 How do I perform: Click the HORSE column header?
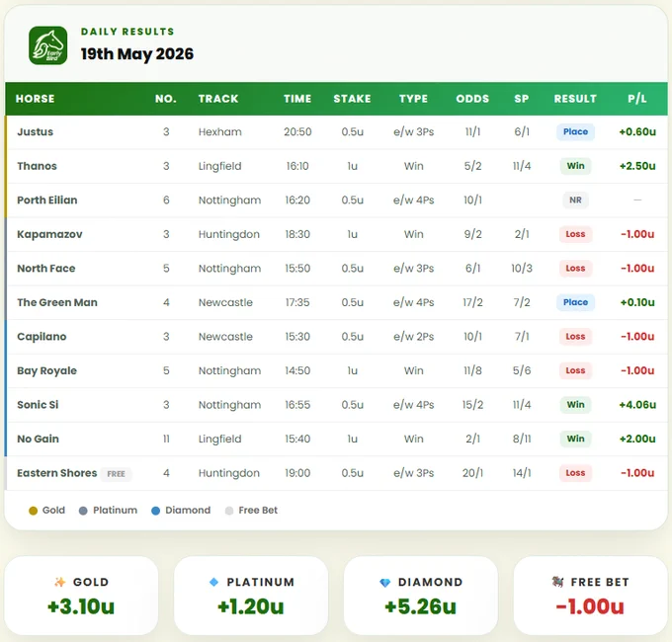pyautogui.click(x=36, y=99)
